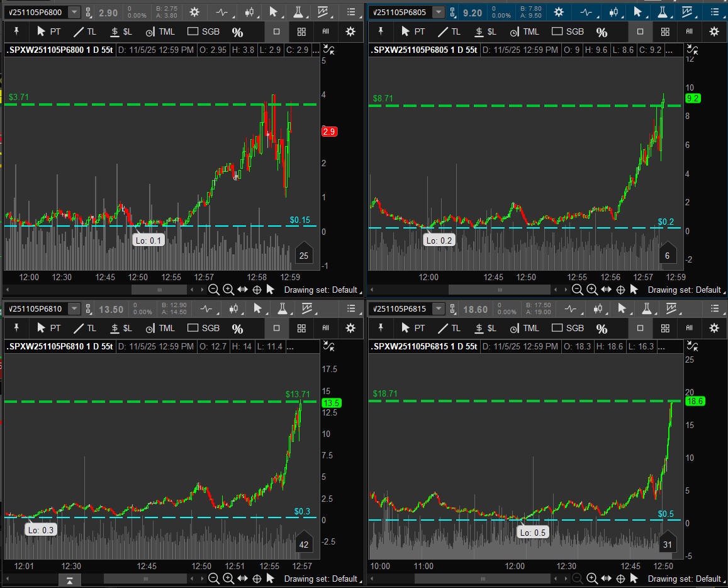Viewport: 728px width, 588px height.
Task: Open Drawing set Default menu under P6815 chart
Action: [x=685, y=579]
